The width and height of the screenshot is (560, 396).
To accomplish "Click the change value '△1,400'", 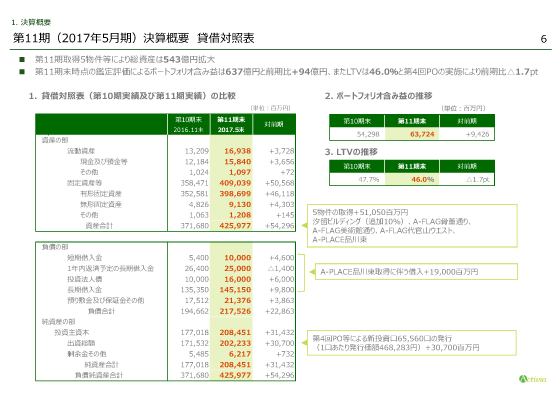I will 281,269.
